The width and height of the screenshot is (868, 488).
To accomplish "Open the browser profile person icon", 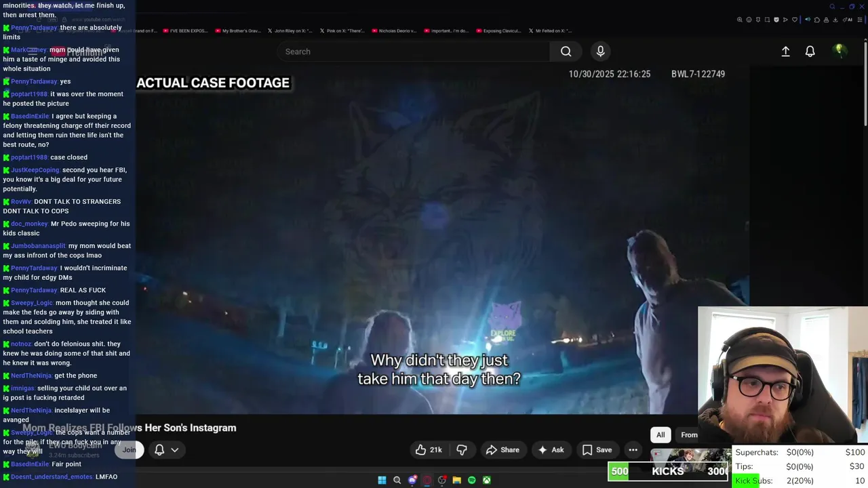I will pos(826,20).
